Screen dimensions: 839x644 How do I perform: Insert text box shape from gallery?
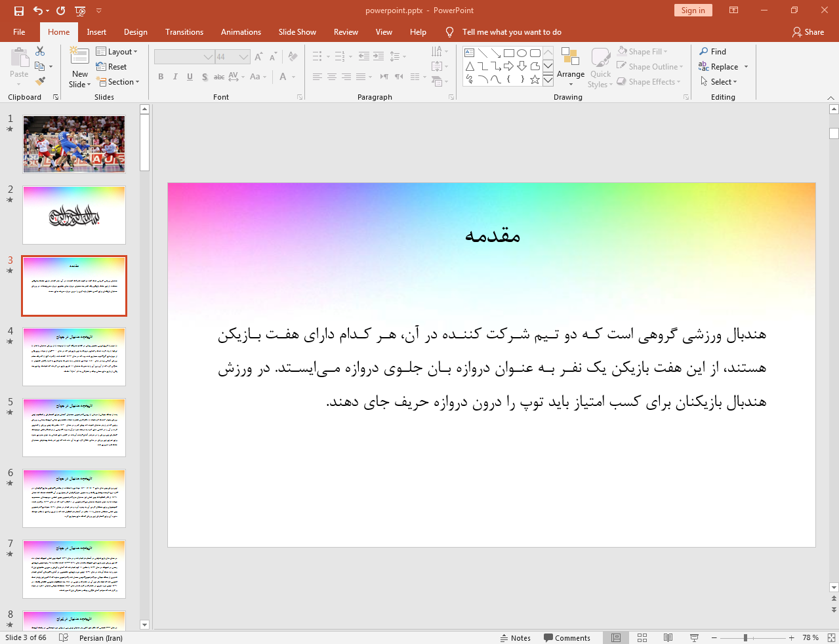pos(469,53)
